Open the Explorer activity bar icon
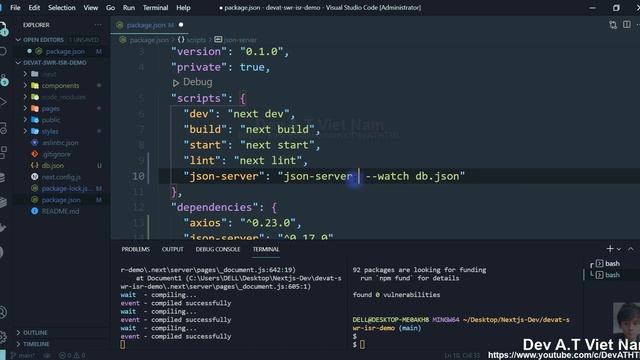 click(x=3, y=28)
